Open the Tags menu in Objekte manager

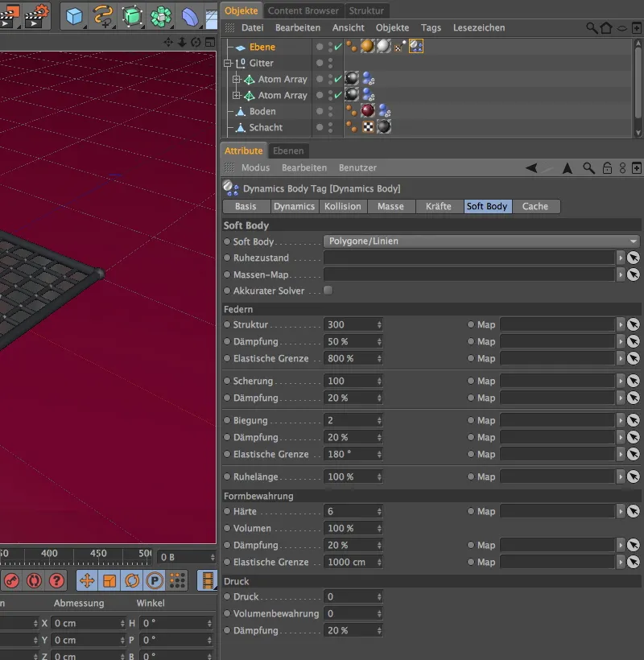431,28
